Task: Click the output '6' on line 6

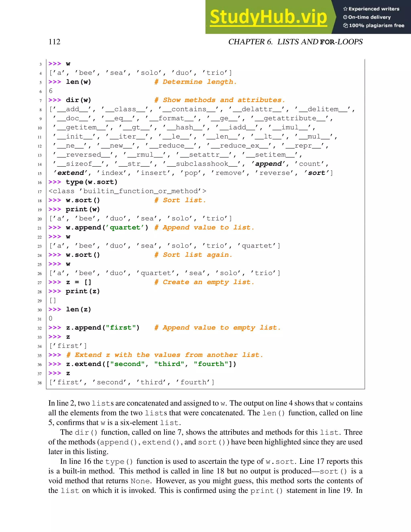Action: pyautogui.click(x=51, y=91)
